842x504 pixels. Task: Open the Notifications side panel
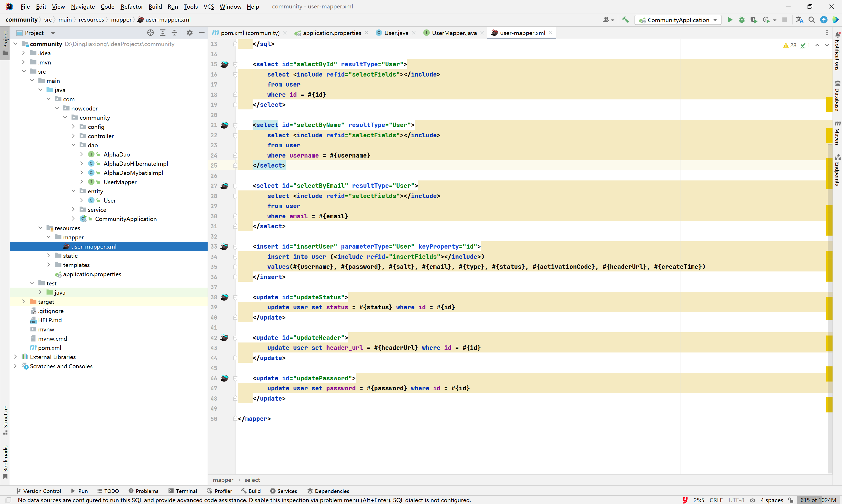coord(837,51)
